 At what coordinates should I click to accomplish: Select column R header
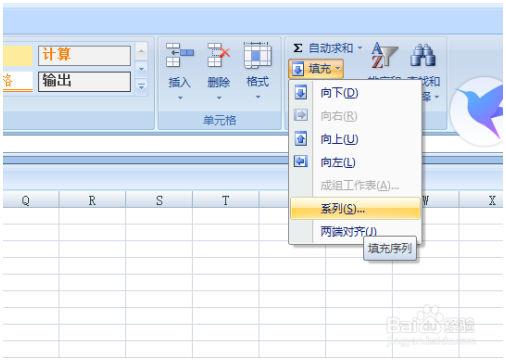(x=92, y=200)
